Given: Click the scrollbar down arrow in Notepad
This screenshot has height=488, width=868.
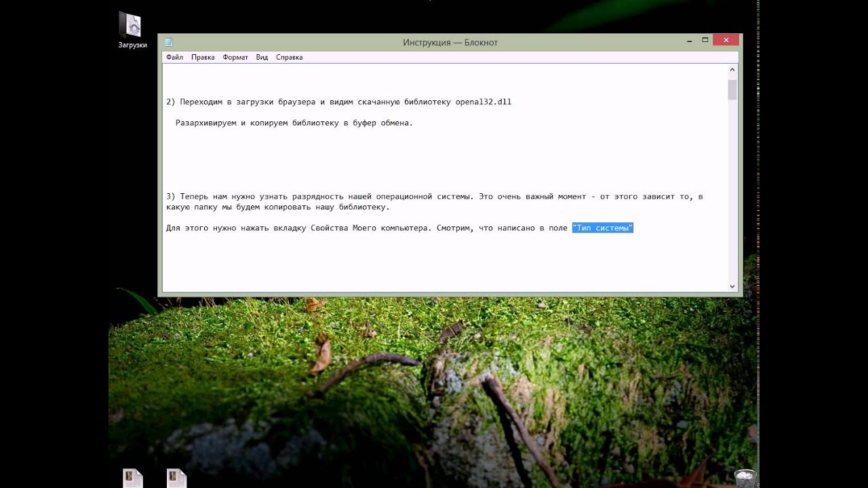Looking at the screenshot, I should click(732, 286).
